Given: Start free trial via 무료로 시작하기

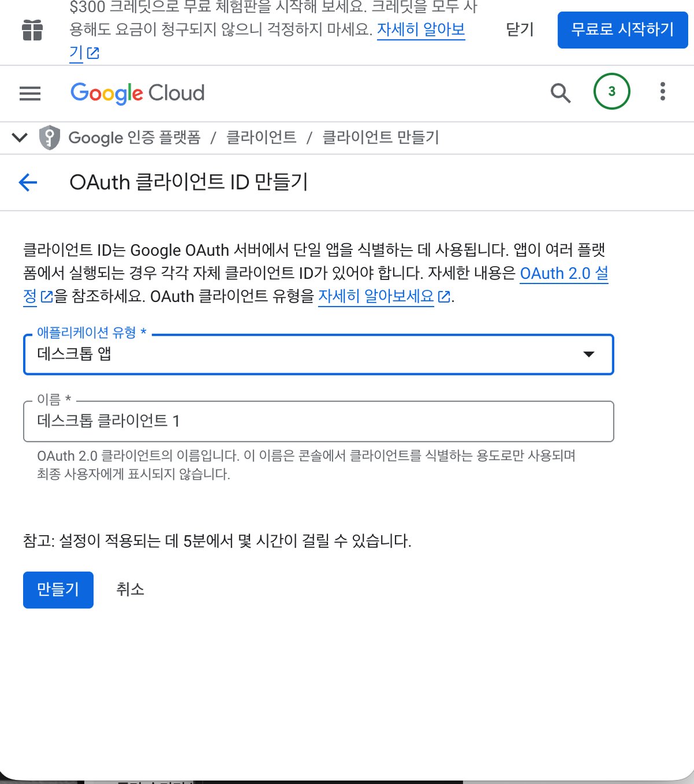Looking at the screenshot, I should click(622, 30).
